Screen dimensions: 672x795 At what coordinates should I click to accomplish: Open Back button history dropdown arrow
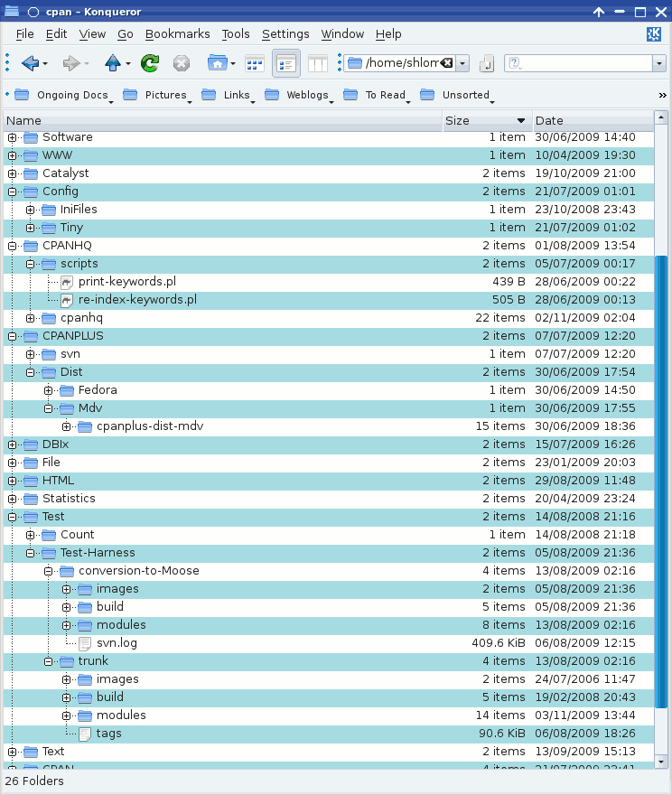[x=45, y=64]
